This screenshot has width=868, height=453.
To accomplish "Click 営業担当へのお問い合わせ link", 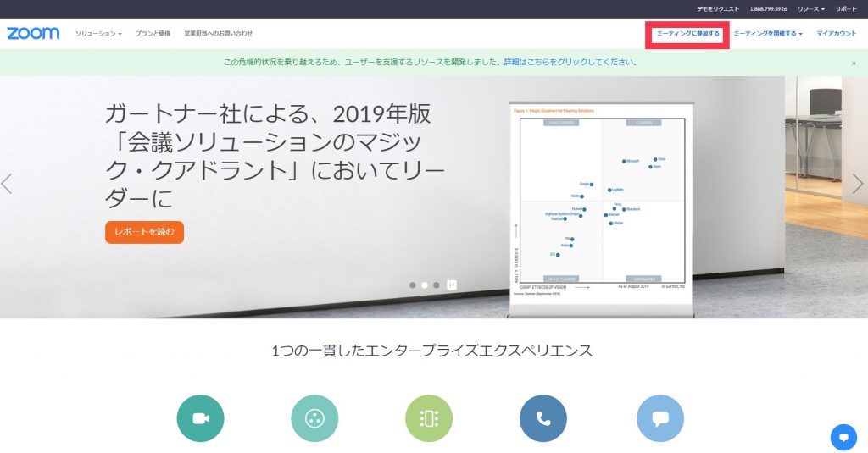I will (218, 33).
